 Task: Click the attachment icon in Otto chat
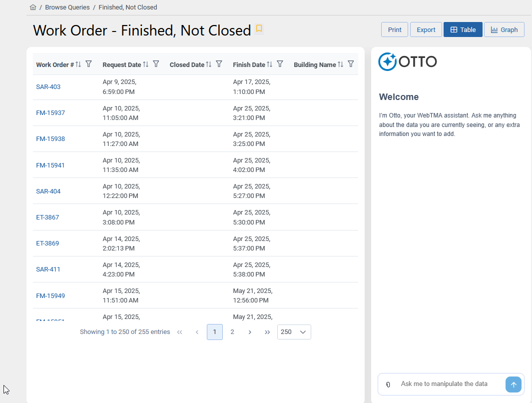[x=388, y=384]
